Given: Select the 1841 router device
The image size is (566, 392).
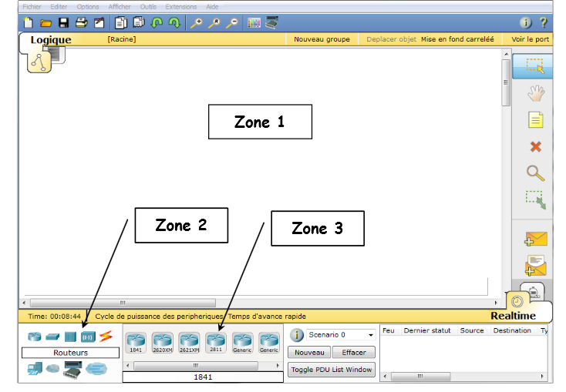Looking at the screenshot, I should click(136, 341).
